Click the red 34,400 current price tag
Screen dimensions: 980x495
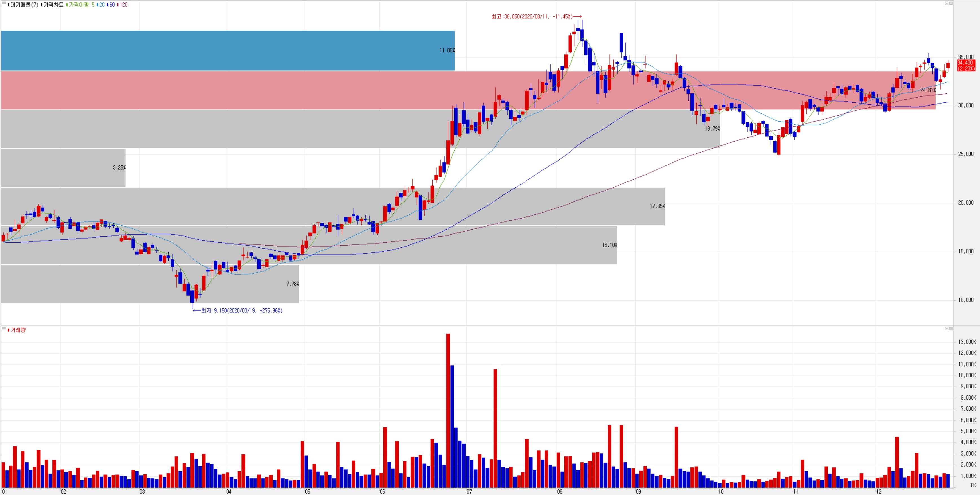966,65
